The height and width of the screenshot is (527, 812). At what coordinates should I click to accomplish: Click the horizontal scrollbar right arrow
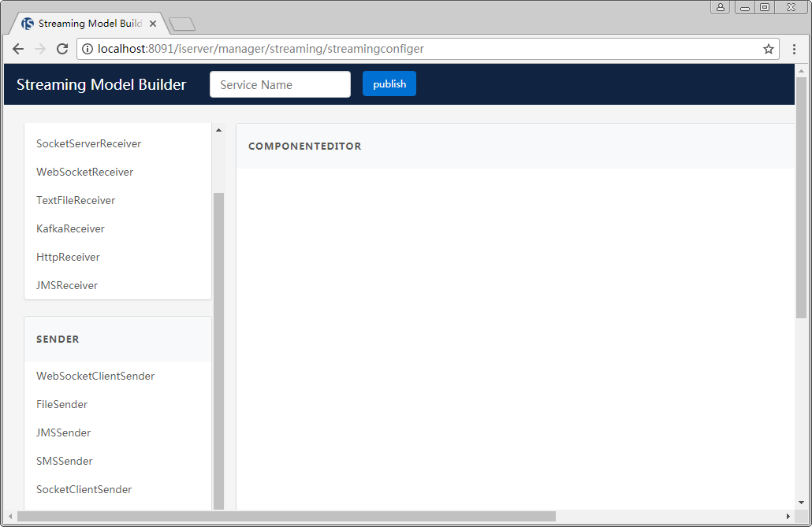(x=788, y=516)
